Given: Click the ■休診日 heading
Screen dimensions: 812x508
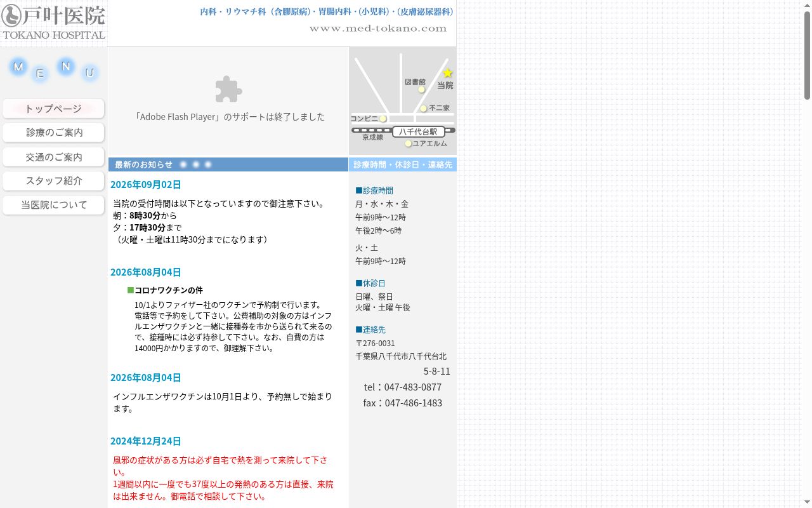Looking at the screenshot, I should [x=370, y=283].
